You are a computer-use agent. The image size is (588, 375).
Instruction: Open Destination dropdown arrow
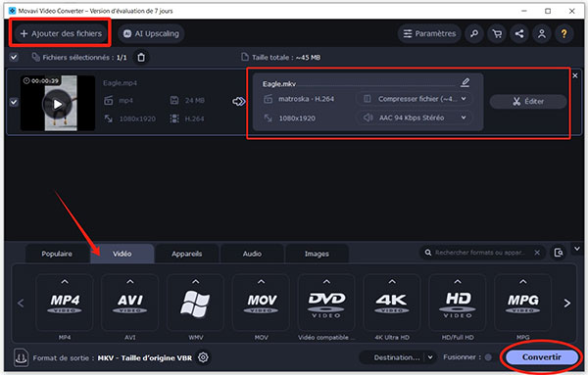(x=430, y=357)
